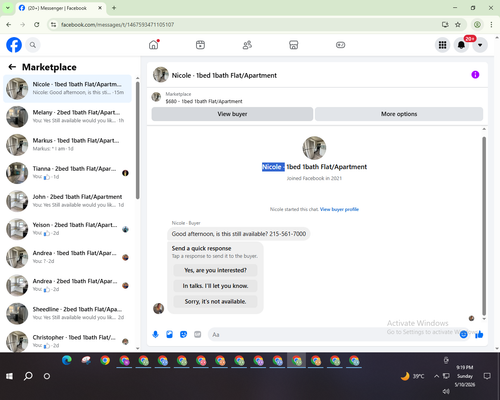Open Yeison 2bed 1bath conversation
Screen dimensions: 500x400
point(67,229)
